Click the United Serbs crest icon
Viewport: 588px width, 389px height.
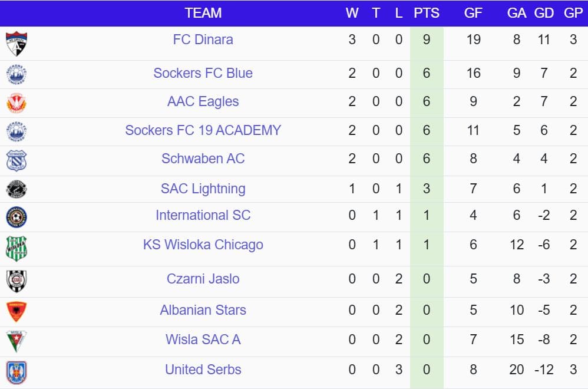click(16, 372)
